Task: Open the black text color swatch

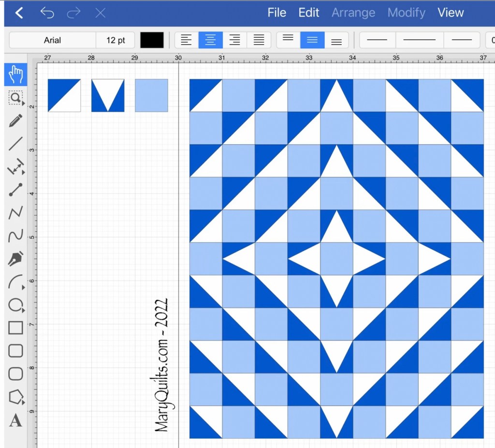Action: click(152, 40)
